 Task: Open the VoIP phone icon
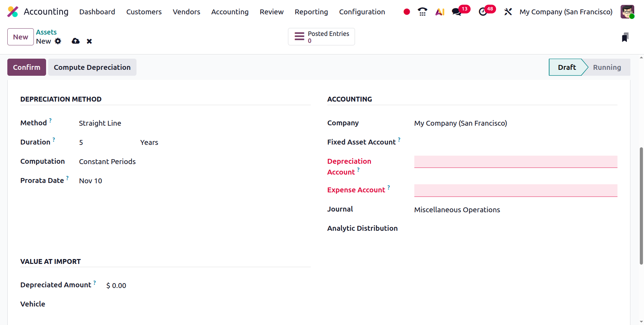point(422,12)
